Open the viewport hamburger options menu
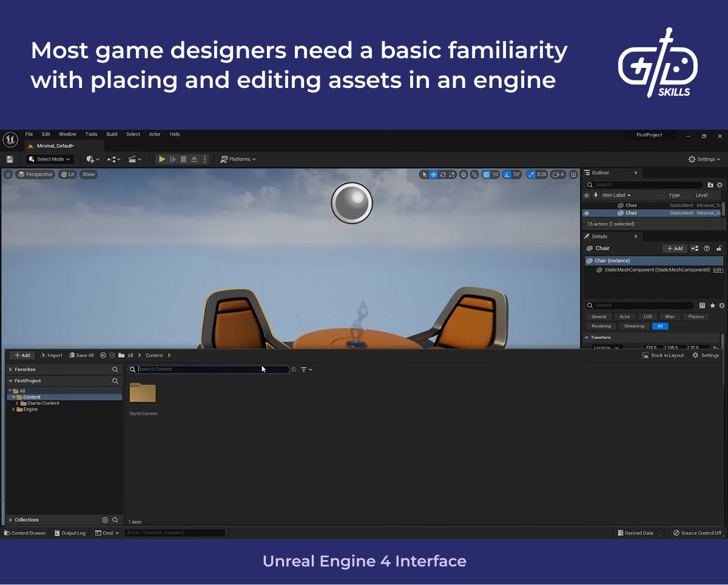The height and width of the screenshot is (585, 728). [x=8, y=175]
